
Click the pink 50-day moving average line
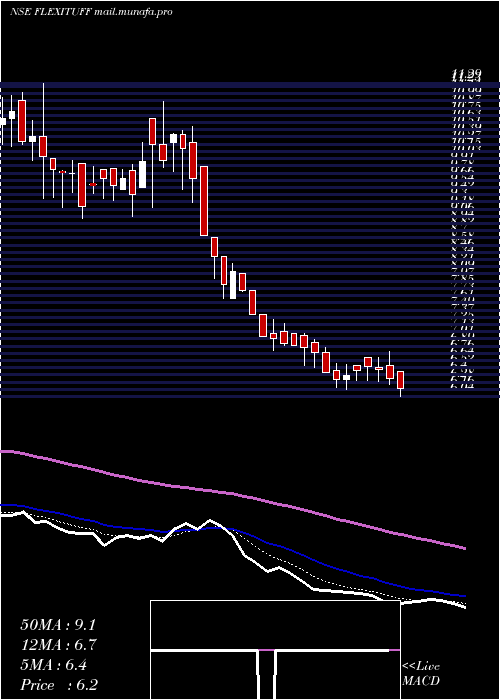click(232, 493)
